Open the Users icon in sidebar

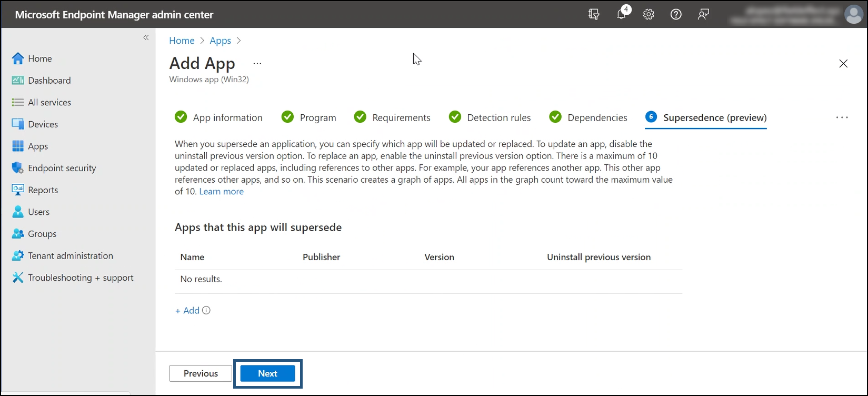pyautogui.click(x=18, y=212)
